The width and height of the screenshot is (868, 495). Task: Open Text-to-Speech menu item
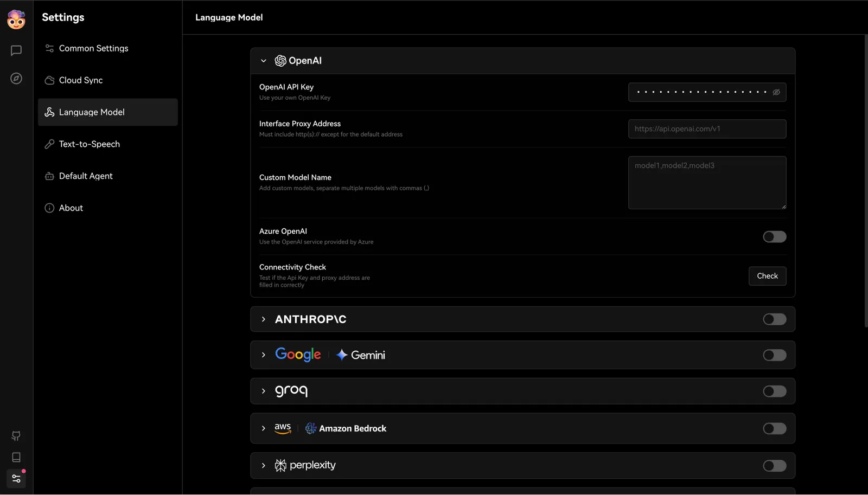click(x=108, y=144)
